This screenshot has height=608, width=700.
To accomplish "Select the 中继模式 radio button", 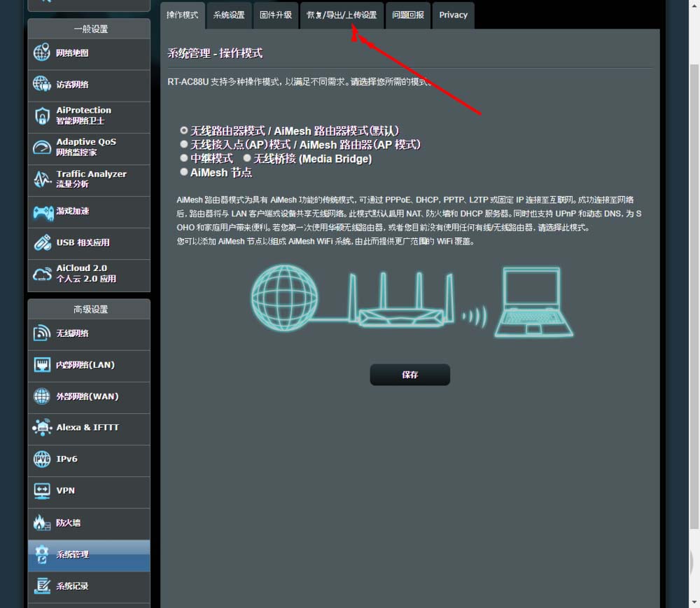I will [183, 158].
